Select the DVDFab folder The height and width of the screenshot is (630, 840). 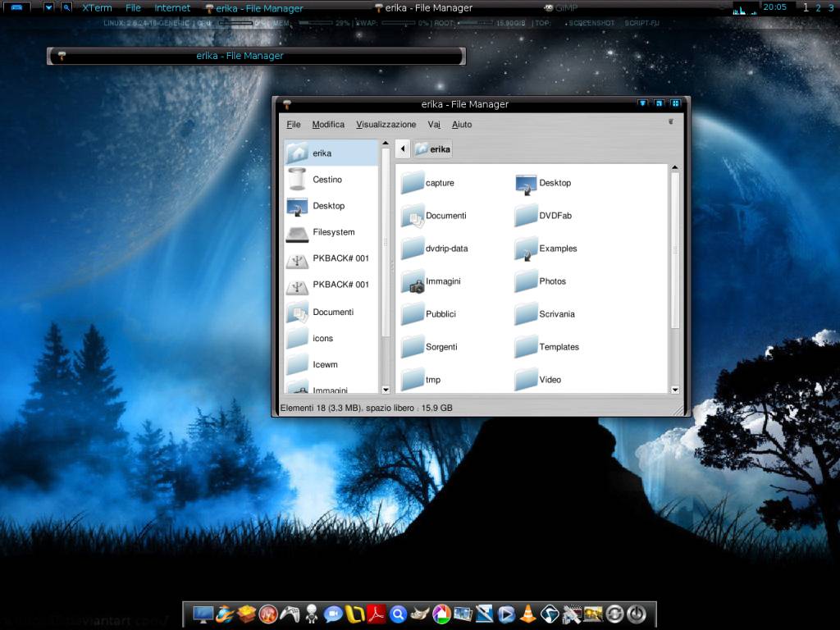pyautogui.click(x=543, y=216)
